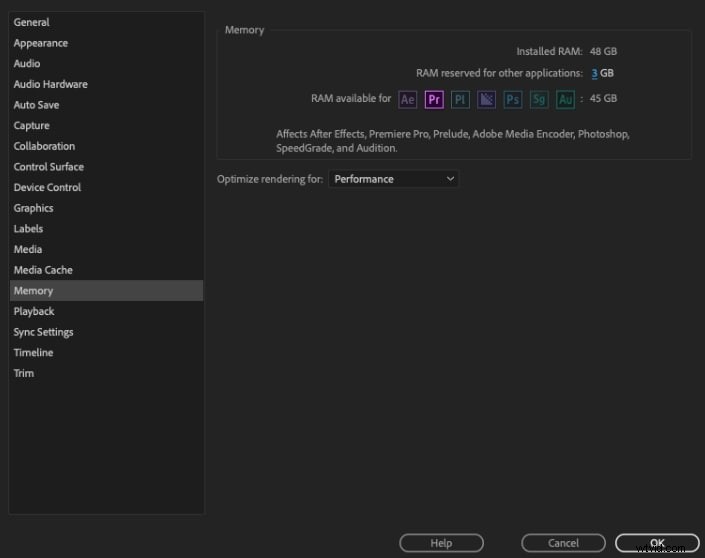Click the Help button

click(x=441, y=543)
